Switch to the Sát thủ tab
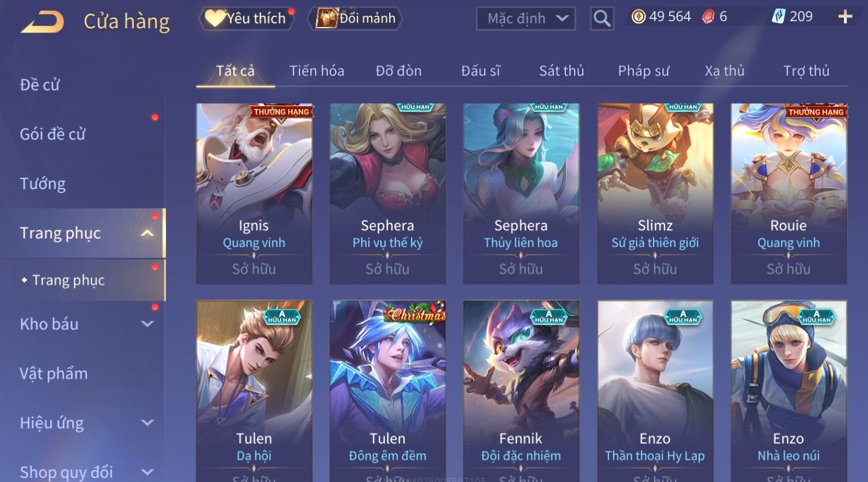 coord(561,71)
